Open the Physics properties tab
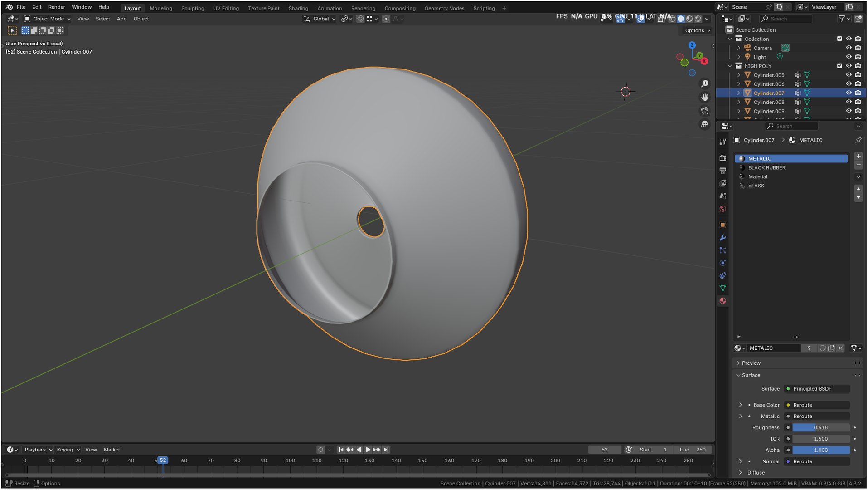 coord(723,263)
